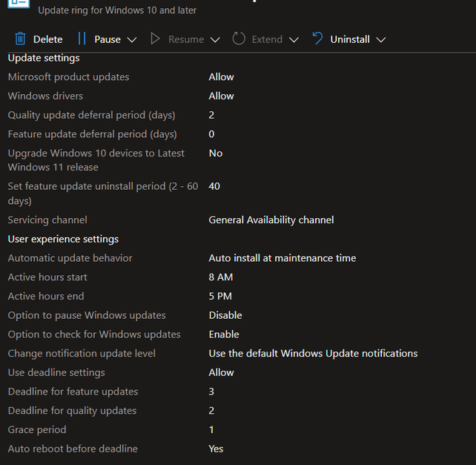The height and width of the screenshot is (465, 476).
Task: Click 'Automatic update behavior' label
Action: (x=70, y=259)
